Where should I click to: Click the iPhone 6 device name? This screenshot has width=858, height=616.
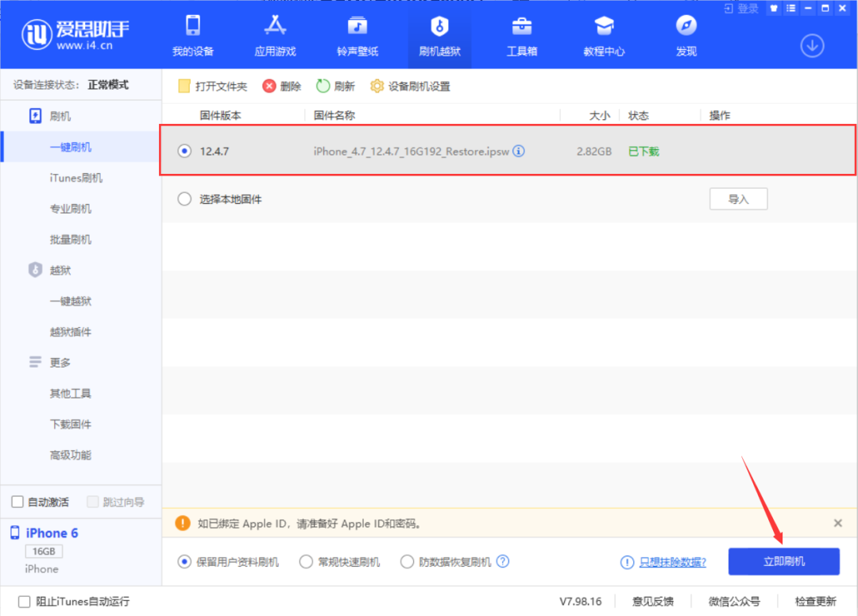[x=52, y=533]
